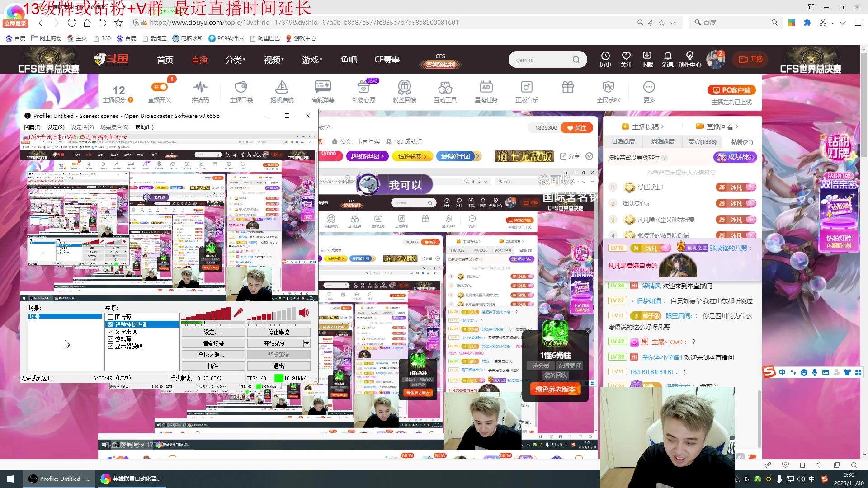Bookmark page with address bar star

661,23
